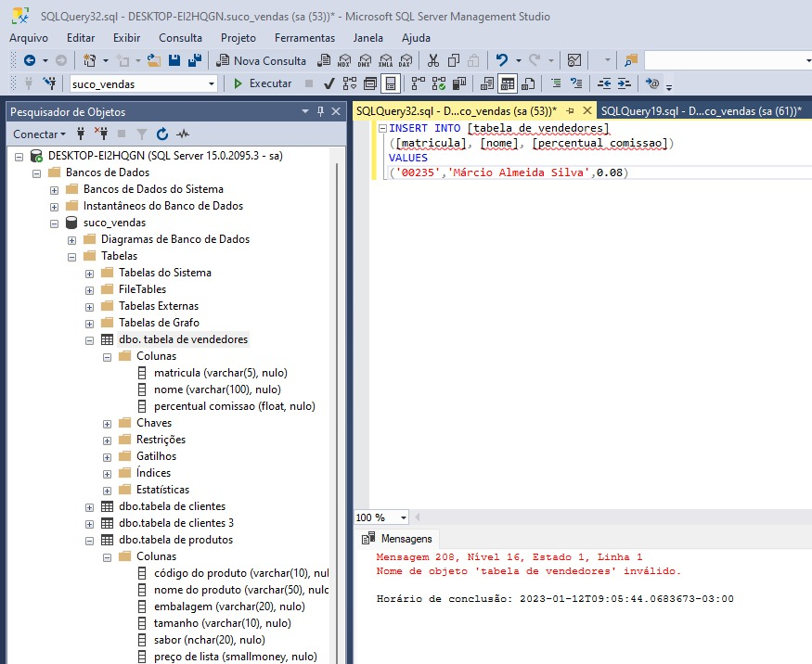Viewport: 812px width, 664px height.
Task: Click the DAX query icon
Action: [x=406, y=60]
